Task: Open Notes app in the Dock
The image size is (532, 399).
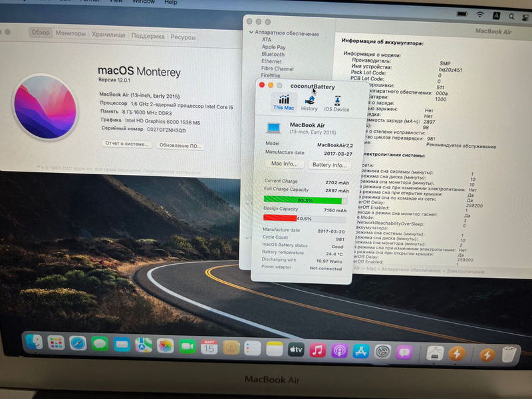Action: pyautogui.click(x=275, y=350)
